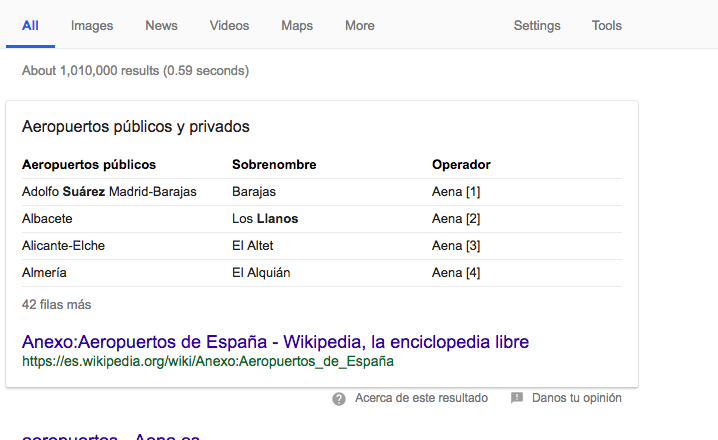The width and height of the screenshot is (718, 440).
Task: Open 'Acerca de este resultado' link
Action: point(421,398)
